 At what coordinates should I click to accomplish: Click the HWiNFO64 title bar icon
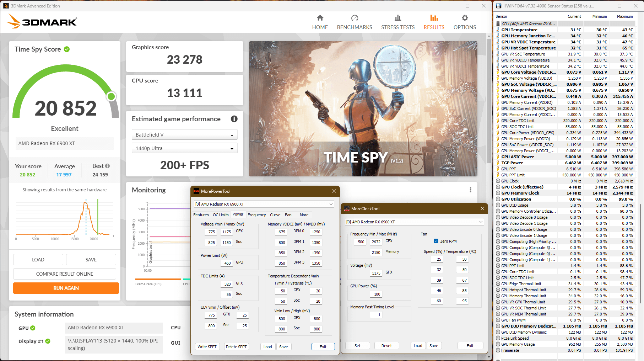click(x=498, y=6)
